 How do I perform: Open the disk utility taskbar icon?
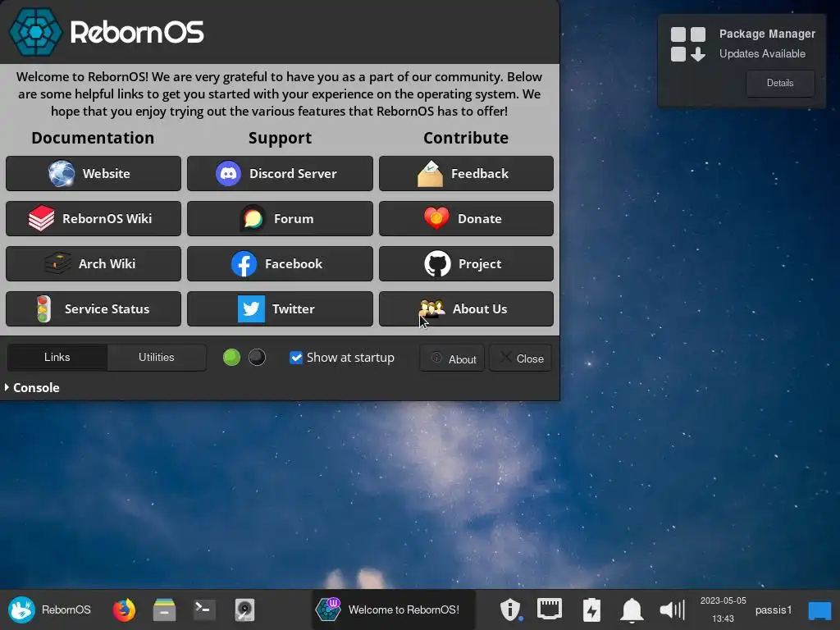point(244,609)
